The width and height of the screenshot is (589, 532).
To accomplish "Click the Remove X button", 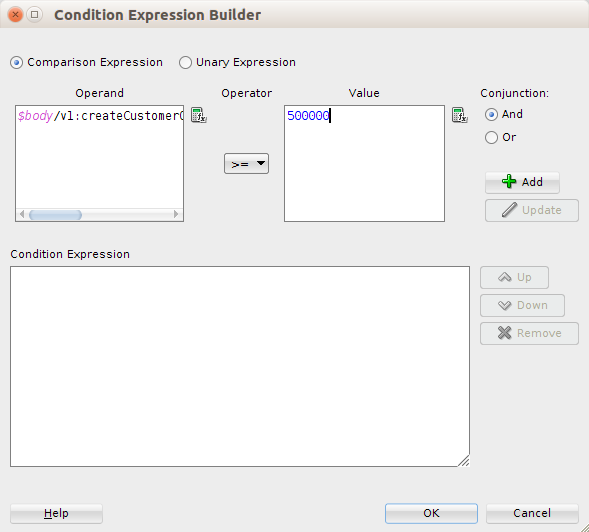I will point(529,333).
